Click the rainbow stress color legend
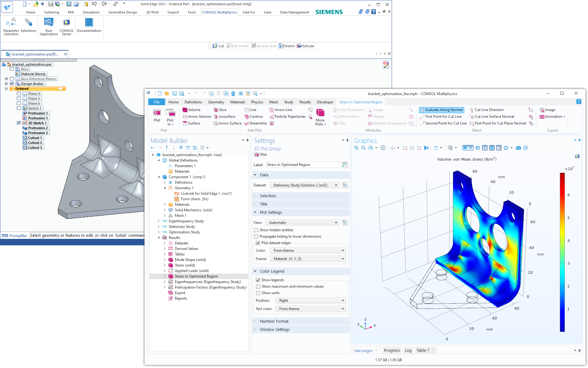The image size is (588, 368). [x=562, y=251]
